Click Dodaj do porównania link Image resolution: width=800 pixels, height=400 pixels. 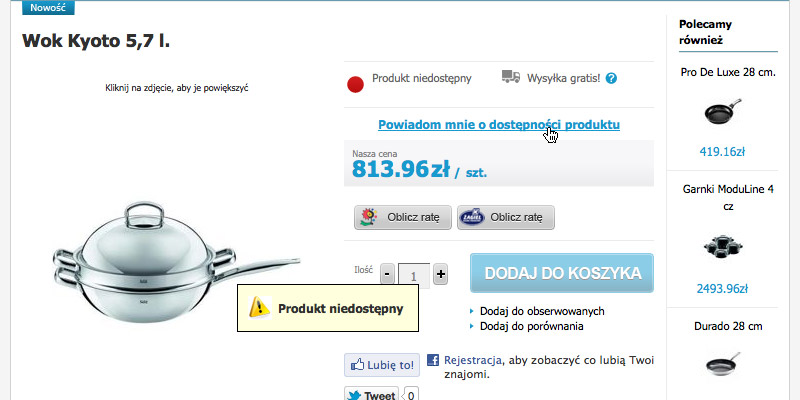[532, 326]
